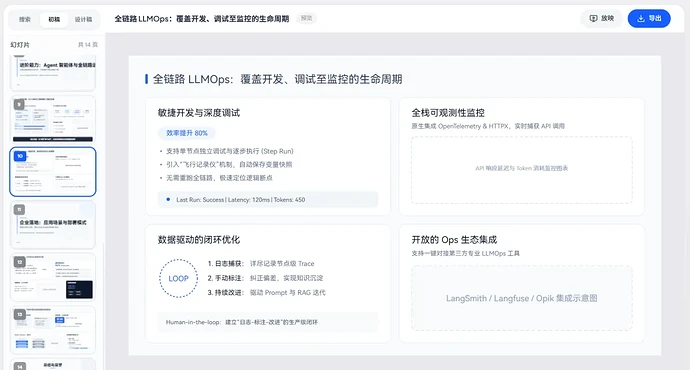The width and height of the screenshot is (690, 370).
Task: Click the API 响应延迟 chart placeholder
Action: tap(521, 170)
